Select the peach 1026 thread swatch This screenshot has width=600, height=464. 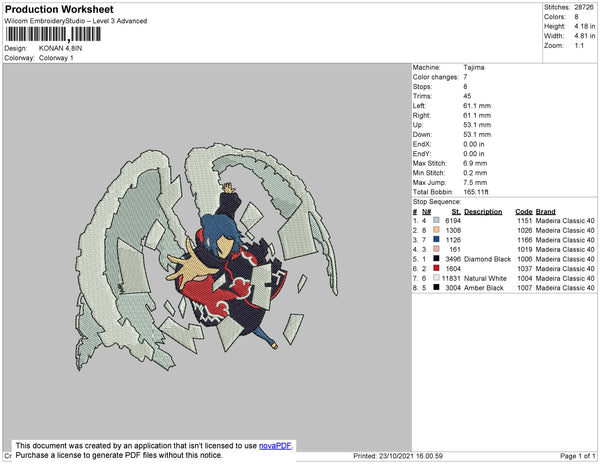[436, 230]
